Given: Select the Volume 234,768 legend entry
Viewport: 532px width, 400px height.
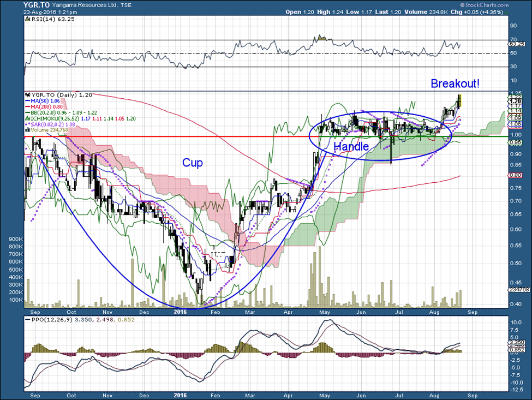Looking at the screenshot, I should [47, 130].
